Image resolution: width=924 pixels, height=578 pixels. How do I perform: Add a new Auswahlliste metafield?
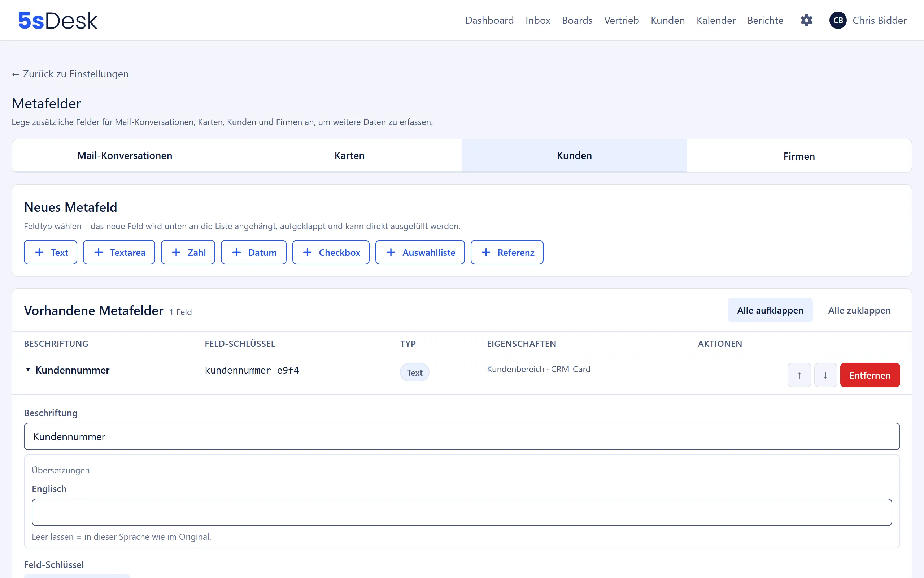420,252
